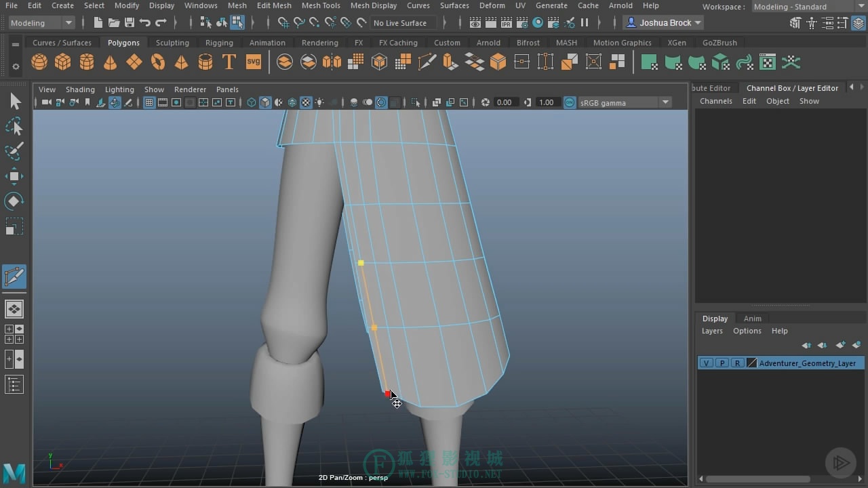Activate the Lasso select tool
Screen dimensions: 868x488
pos(14,127)
